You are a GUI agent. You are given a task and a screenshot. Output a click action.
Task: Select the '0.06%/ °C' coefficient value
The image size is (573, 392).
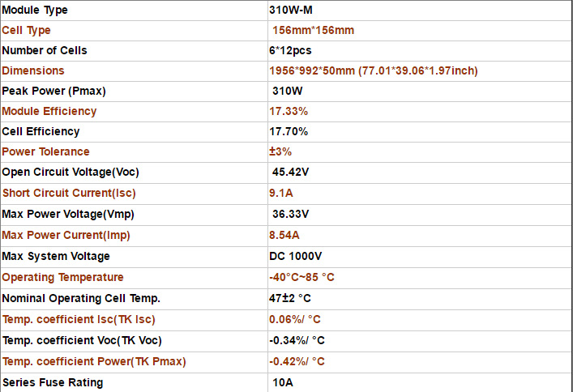[x=295, y=320]
